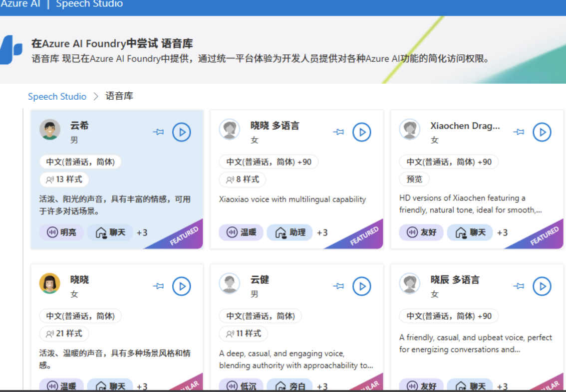Click the 预览 badge on Xiaochen Dragon
Viewport: 566px width, 392px height.
[x=414, y=179]
